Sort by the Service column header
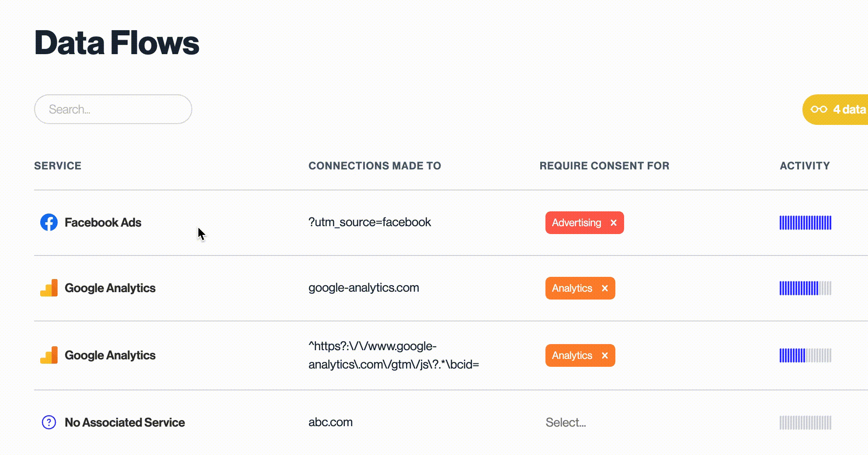 [58, 166]
